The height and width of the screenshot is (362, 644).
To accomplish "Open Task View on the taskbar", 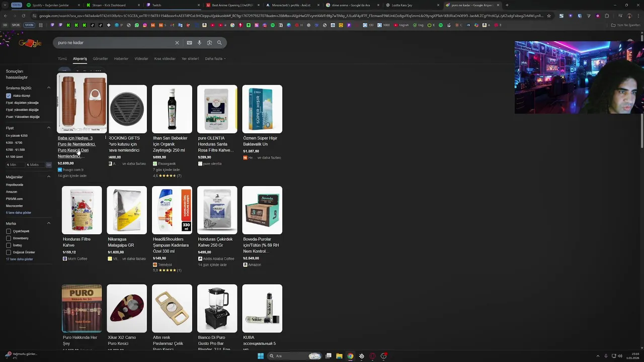I will click(328, 356).
